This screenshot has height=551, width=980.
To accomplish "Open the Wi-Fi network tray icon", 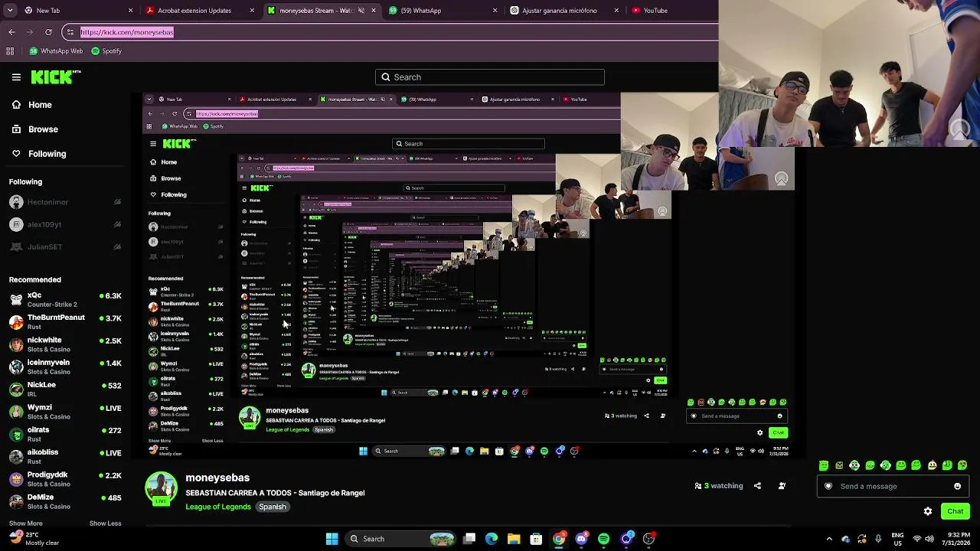I will tap(917, 539).
